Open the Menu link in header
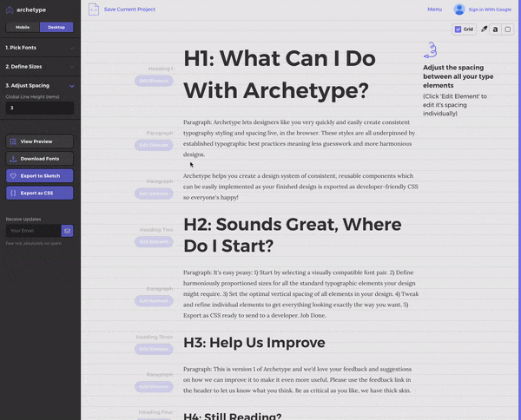This screenshot has width=521, height=420. tap(435, 10)
